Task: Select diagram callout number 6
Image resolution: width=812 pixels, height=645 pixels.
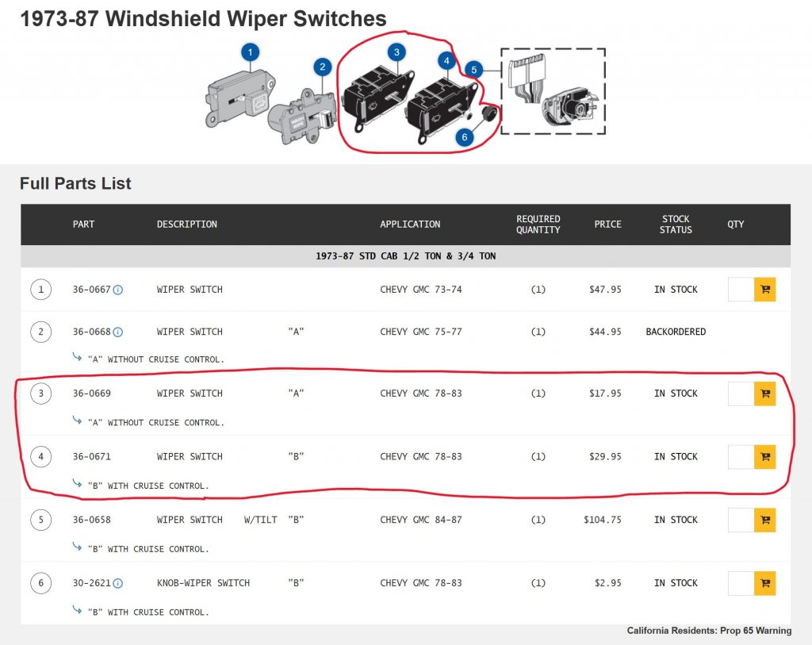Action: click(465, 136)
